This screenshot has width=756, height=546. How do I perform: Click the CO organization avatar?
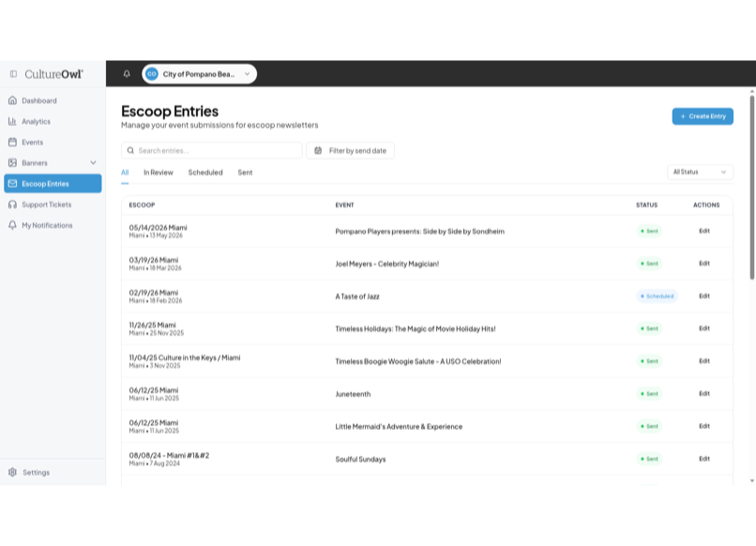pyautogui.click(x=152, y=74)
